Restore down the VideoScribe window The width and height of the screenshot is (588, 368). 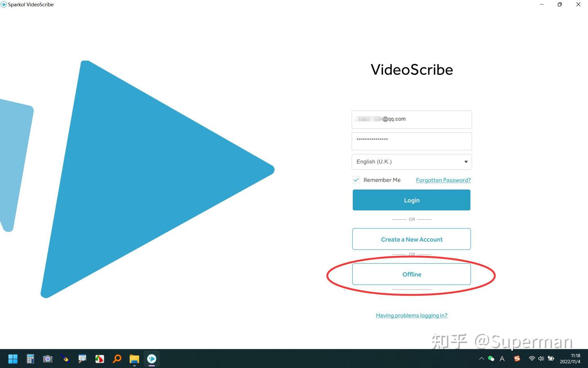(560, 4)
